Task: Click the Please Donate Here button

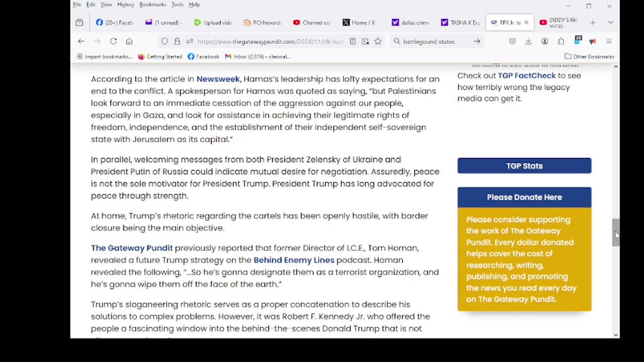Action: [524, 197]
